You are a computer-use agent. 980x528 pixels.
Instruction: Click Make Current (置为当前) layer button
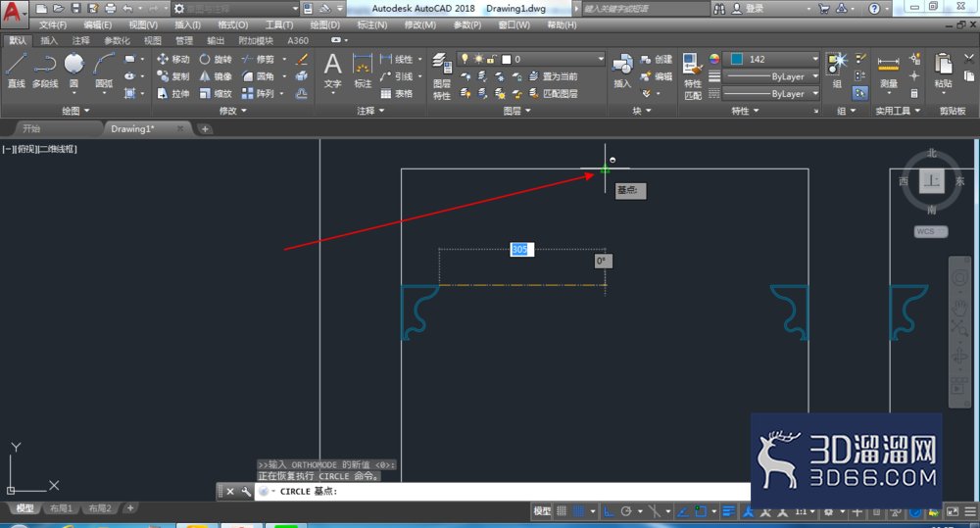click(553, 76)
